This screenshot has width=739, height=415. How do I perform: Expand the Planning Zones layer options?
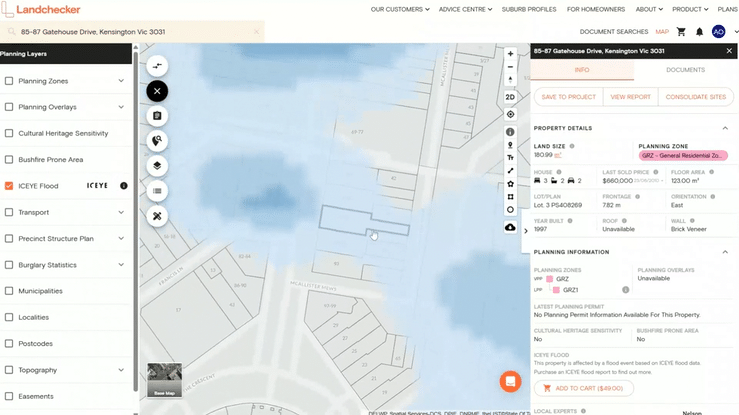(x=121, y=81)
